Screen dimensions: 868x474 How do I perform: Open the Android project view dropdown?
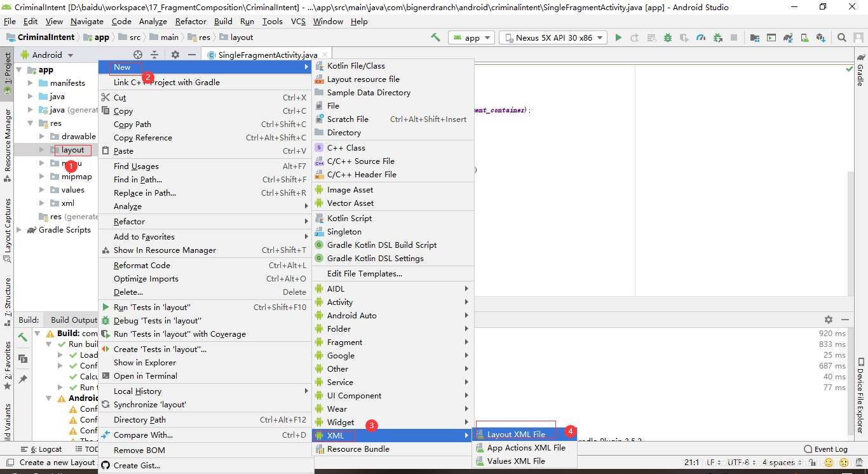click(47, 55)
